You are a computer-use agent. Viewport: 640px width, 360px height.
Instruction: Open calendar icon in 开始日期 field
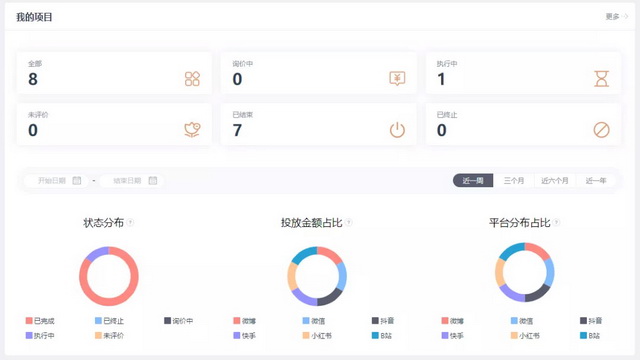click(77, 180)
